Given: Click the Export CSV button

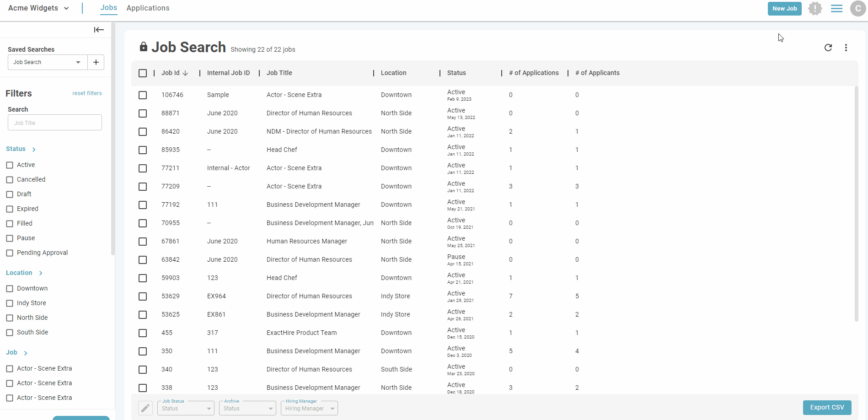Looking at the screenshot, I should (x=827, y=407).
